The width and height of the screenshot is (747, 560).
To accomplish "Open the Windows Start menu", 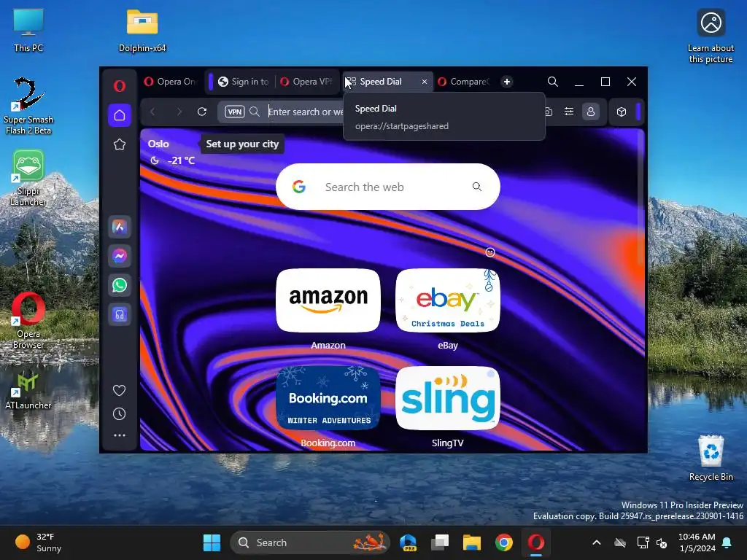I will click(x=212, y=542).
